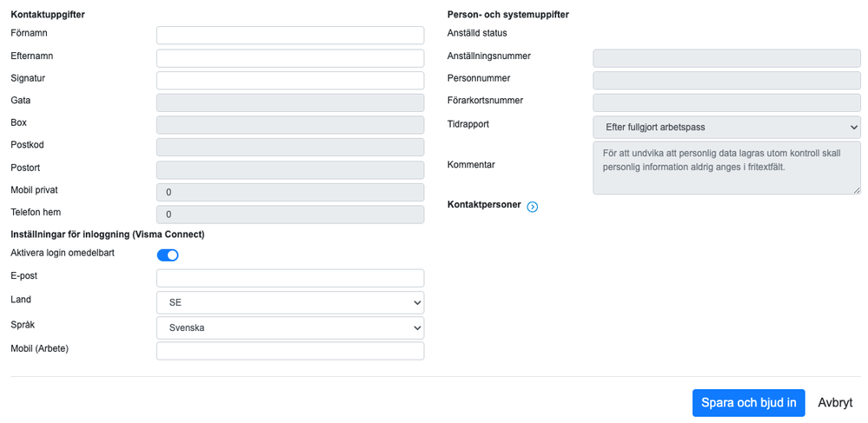The width and height of the screenshot is (868, 423).
Task: Click the Postkod field
Action: pos(290,147)
